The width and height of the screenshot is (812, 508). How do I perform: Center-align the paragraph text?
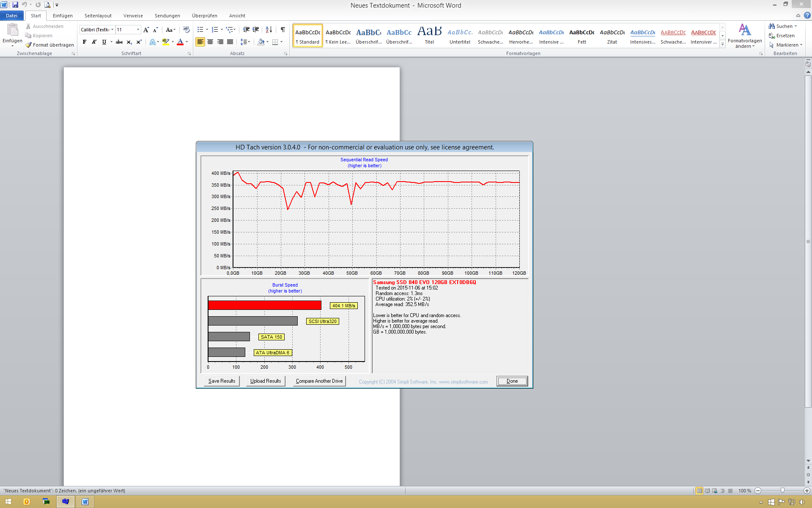click(210, 42)
